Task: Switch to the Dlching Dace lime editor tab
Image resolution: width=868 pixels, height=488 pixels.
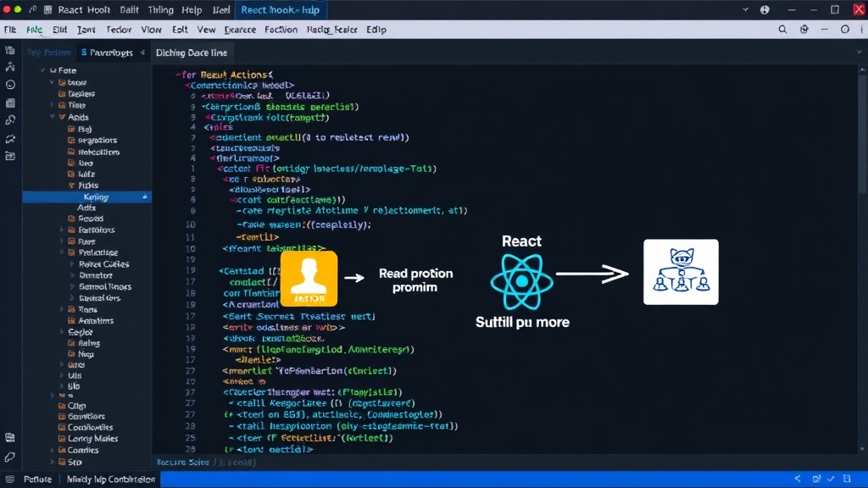Action: click(x=192, y=53)
